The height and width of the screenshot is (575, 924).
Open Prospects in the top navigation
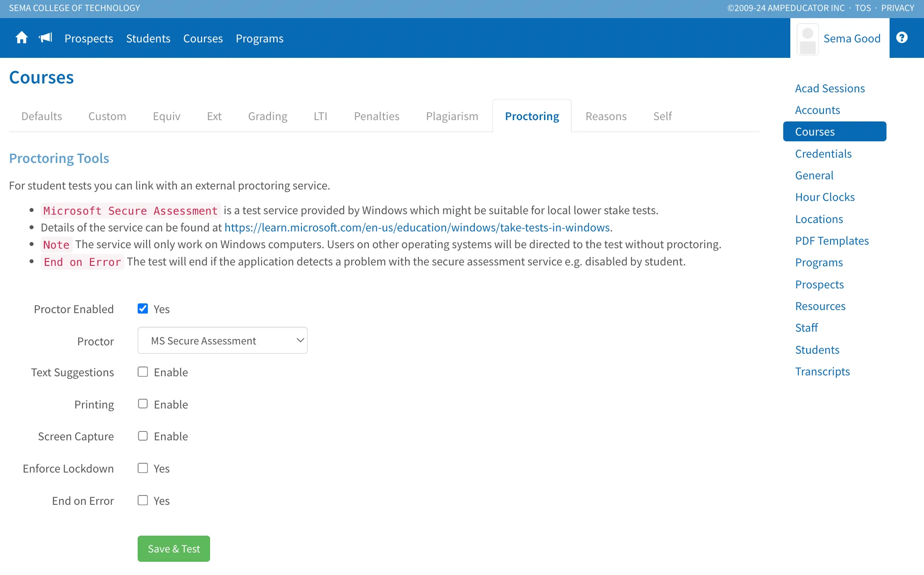(89, 38)
